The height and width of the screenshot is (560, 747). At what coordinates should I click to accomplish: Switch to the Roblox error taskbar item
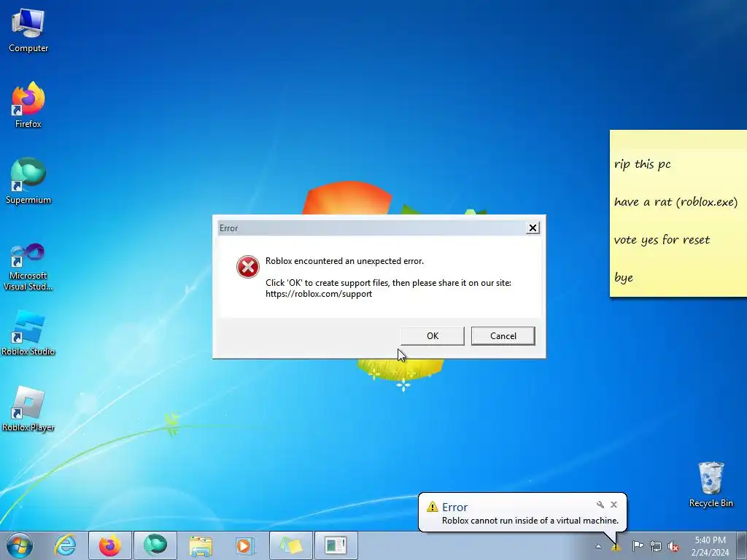click(336, 545)
